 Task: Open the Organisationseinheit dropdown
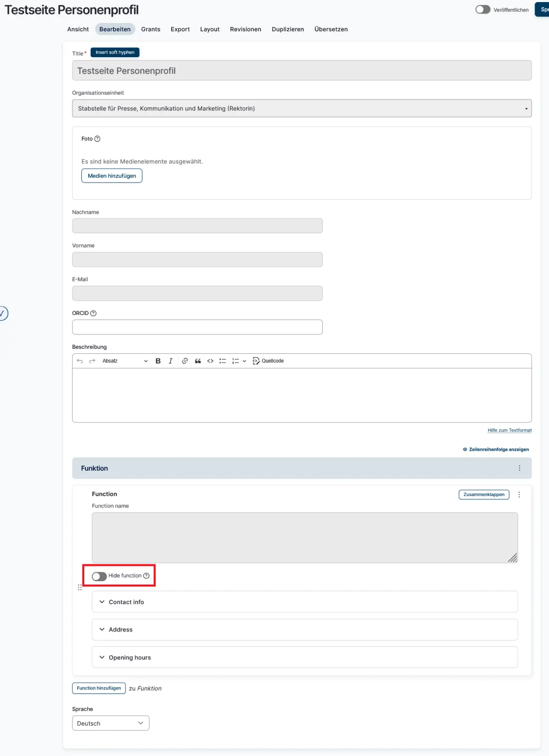pos(302,108)
